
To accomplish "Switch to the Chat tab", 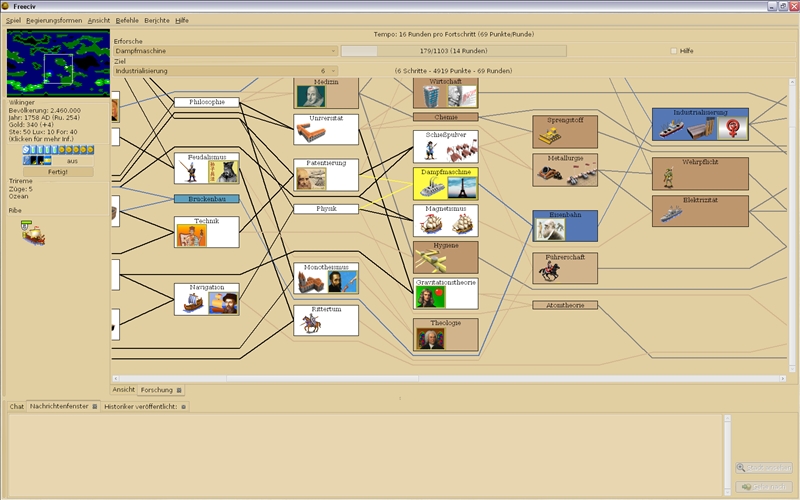I will point(17,407).
